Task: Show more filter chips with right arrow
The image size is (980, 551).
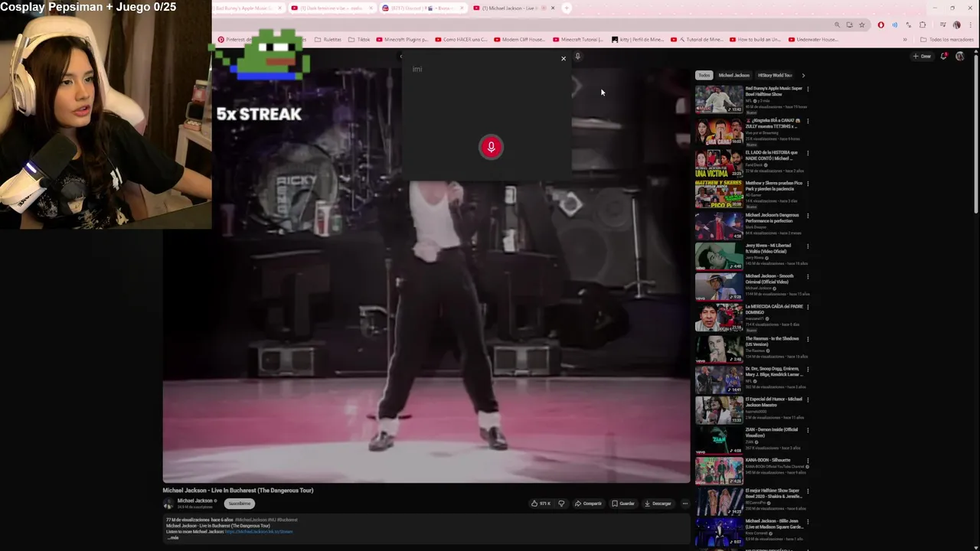Action: tap(803, 75)
